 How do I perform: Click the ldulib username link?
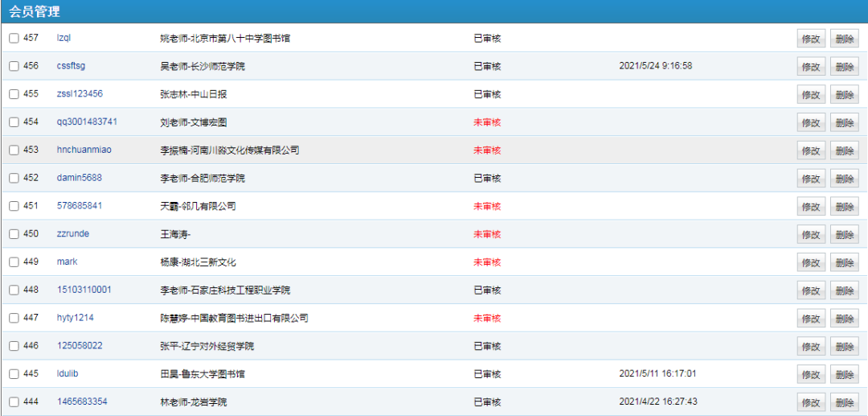click(68, 373)
